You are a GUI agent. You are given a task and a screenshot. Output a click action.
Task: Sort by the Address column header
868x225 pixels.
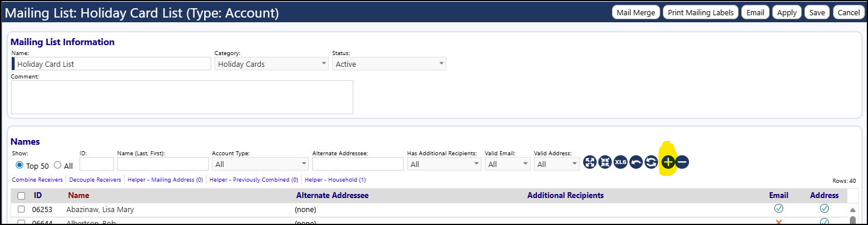tap(824, 196)
